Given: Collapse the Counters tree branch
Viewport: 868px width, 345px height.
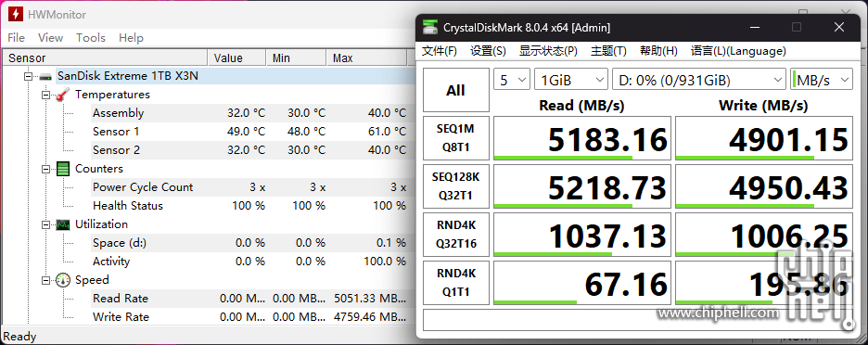Looking at the screenshot, I should pos(46,169).
